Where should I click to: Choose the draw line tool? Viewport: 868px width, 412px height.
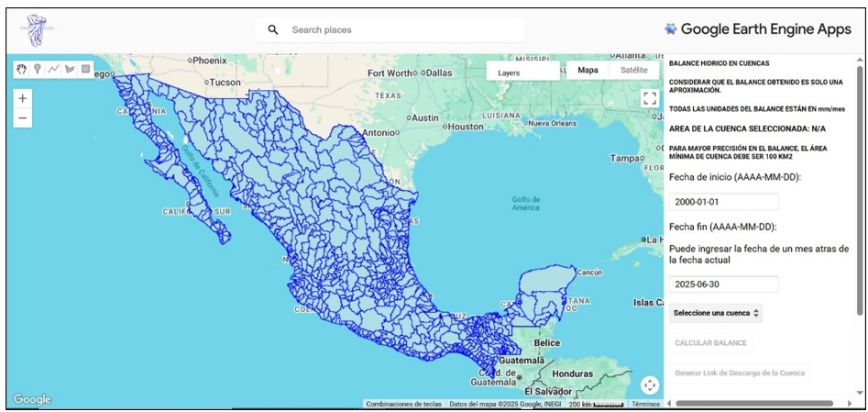pyautogui.click(x=53, y=69)
